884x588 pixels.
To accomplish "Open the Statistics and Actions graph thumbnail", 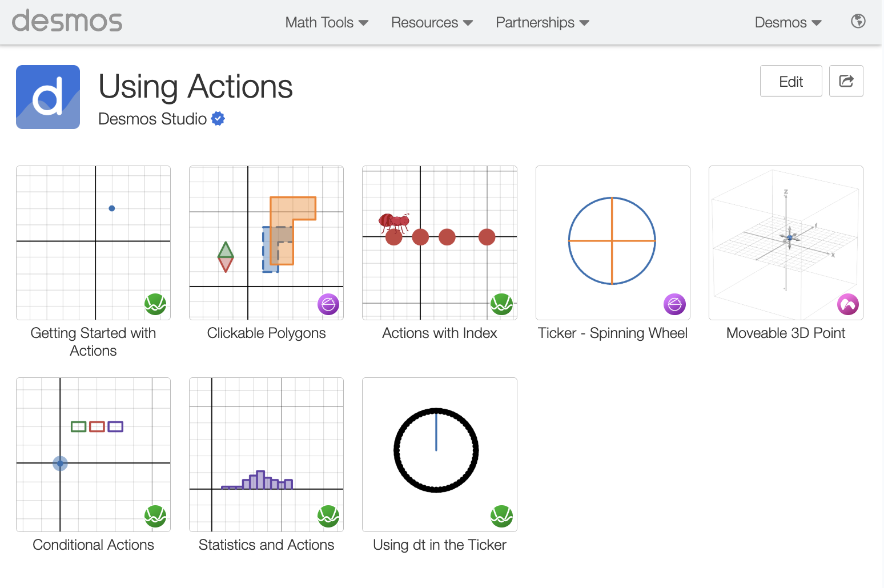I will pyautogui.click(x=266, y=454).
